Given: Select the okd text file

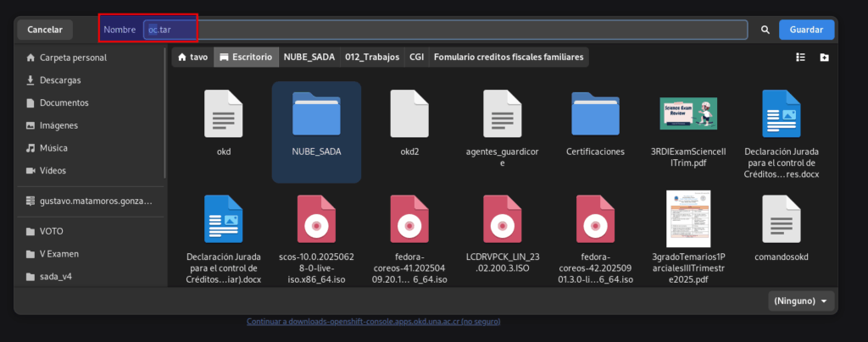Looking at the screenshot, I should click(x=224, y=113).
